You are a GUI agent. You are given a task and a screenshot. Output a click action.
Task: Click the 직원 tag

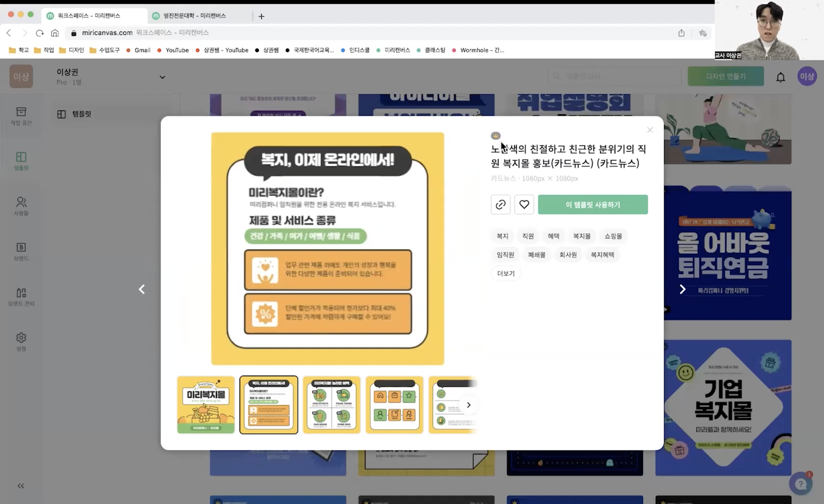(528, 236)
